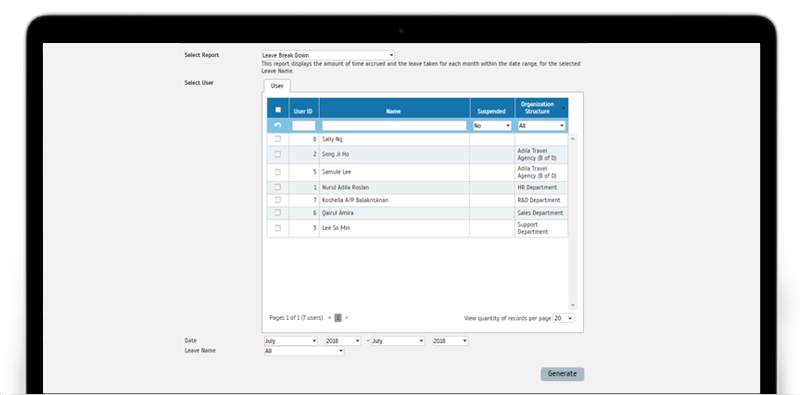Open the start month July dropdown
This screenshot has height=395, width=800.
(x=291, y=341)
